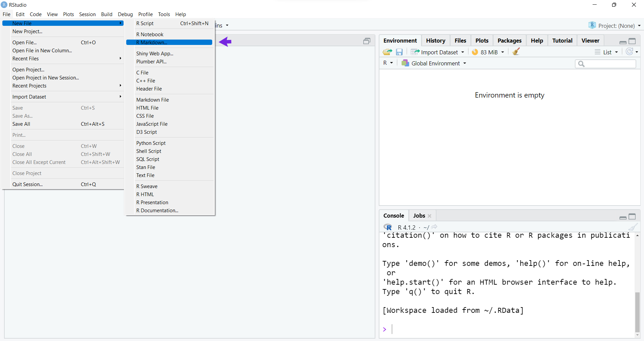Open the Tools menu
The image size is (644, 341).
click(x=164, y=14)
